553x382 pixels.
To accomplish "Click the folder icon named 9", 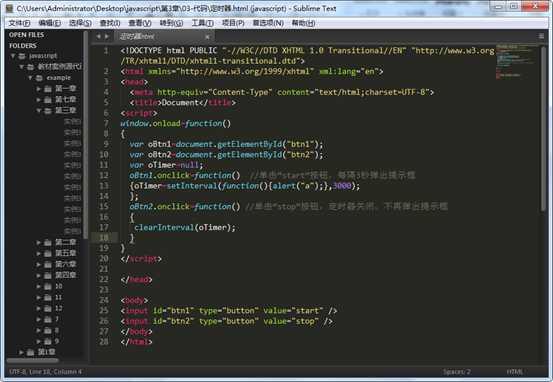I will [48, 341].
